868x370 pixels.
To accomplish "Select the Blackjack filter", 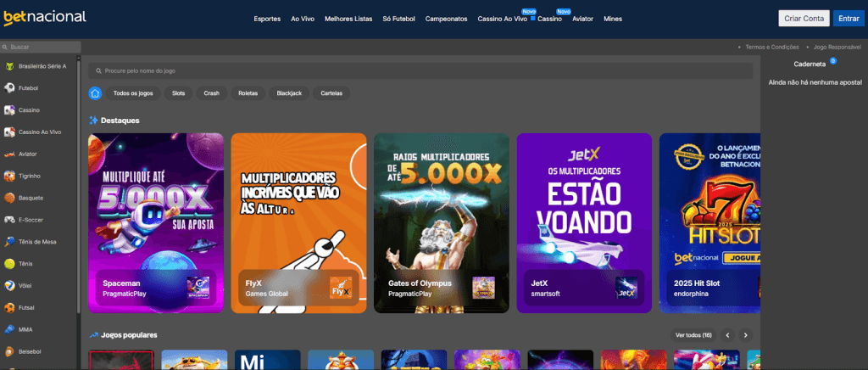I will [x=289, y=93].
